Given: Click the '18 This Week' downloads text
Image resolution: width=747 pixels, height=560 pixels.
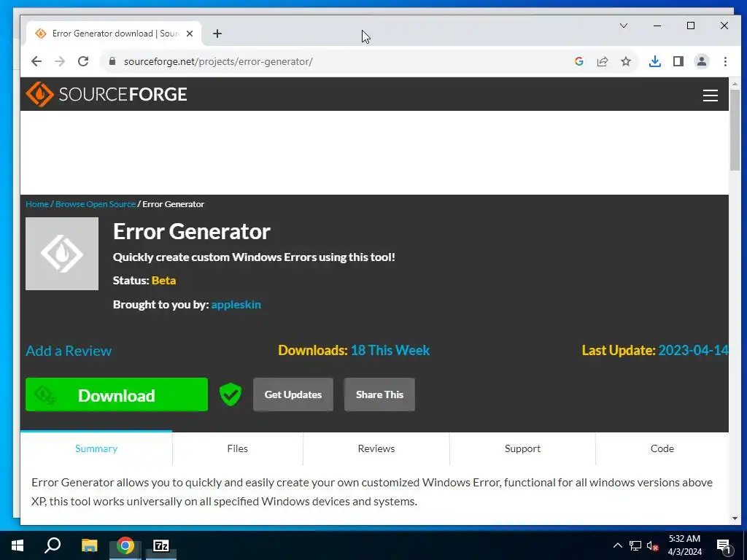Looking at the screenshot, I should [390, 351].
